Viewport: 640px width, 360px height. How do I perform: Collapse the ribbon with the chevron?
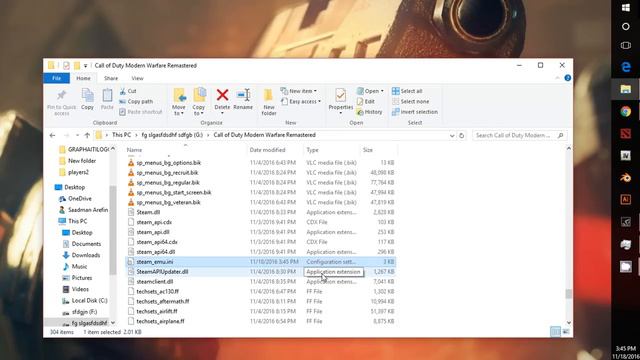point(558,78)
